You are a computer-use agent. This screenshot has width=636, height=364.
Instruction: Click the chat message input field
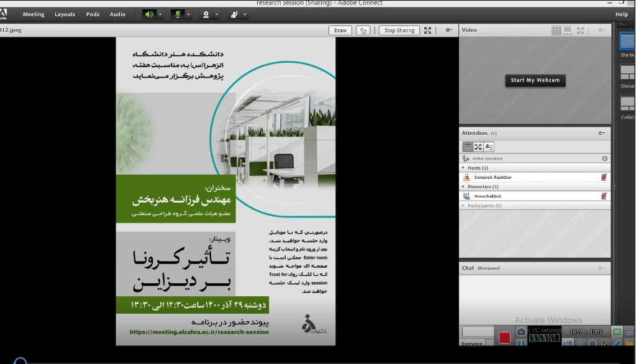click(x=478, y=332)
